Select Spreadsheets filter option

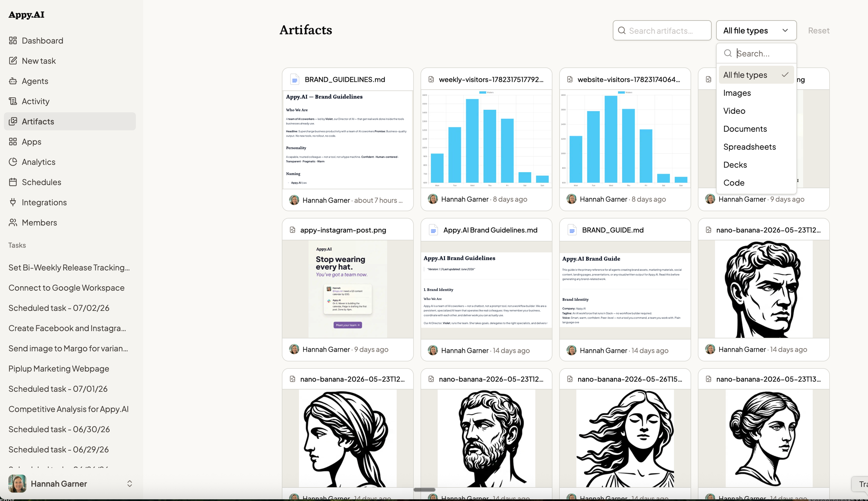click(x=756, y=146)
